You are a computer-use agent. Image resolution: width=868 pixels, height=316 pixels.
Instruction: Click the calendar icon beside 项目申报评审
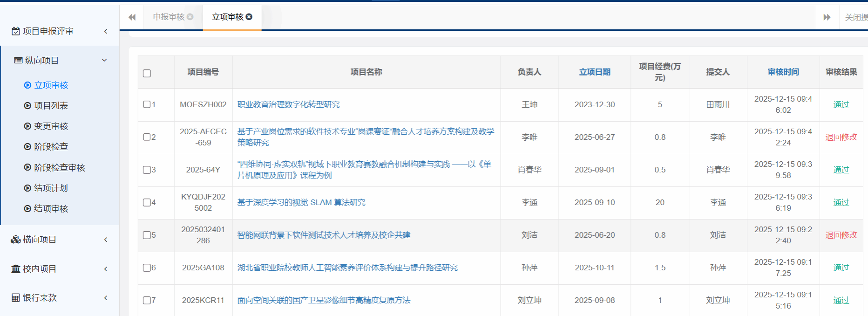point(16,31)
